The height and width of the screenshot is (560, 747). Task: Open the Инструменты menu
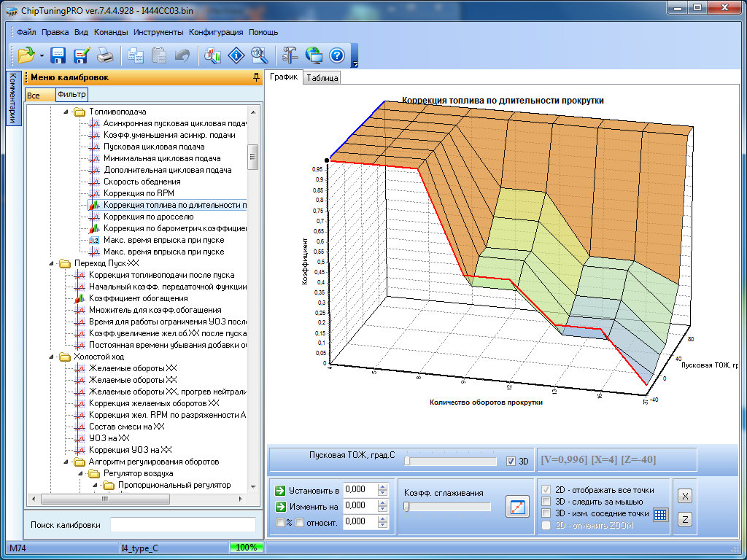coord(158,32)
